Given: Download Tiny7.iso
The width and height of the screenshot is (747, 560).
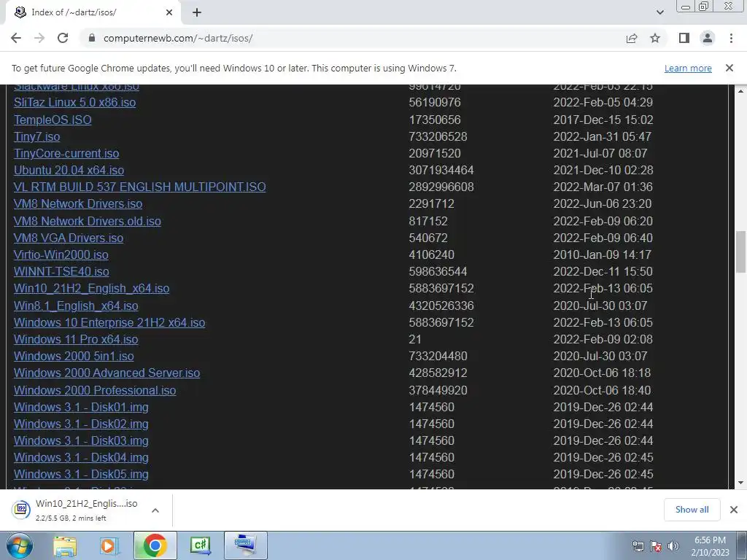Looking at the screenshot, I should [36, 136].
